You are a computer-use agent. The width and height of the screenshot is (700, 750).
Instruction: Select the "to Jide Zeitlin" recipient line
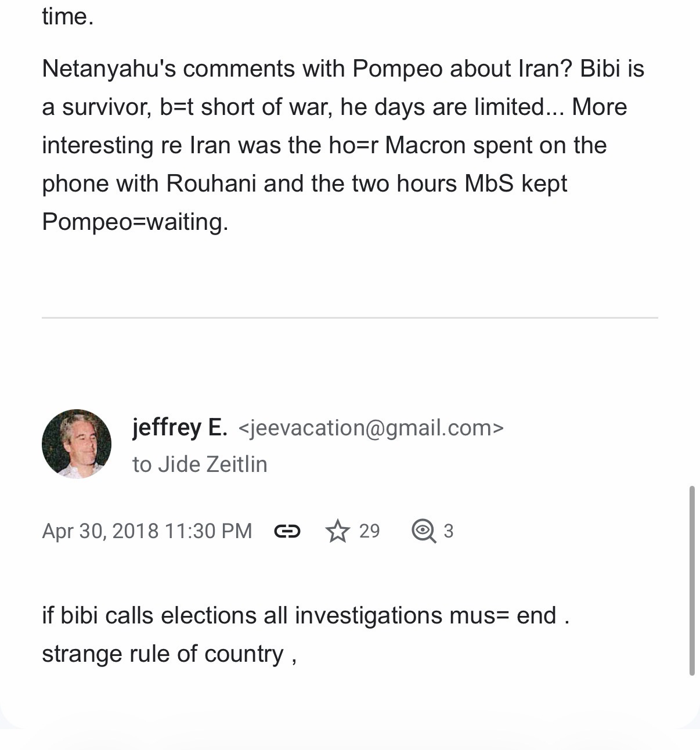tap(200, 464)
